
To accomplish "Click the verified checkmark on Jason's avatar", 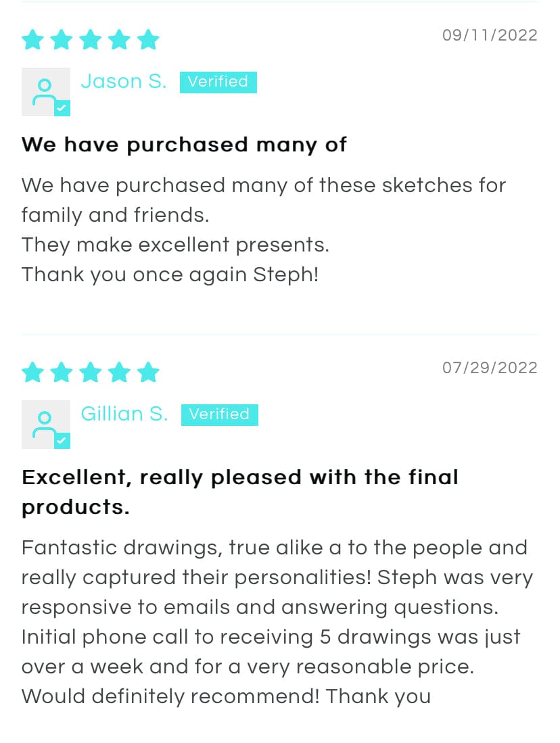I will pyautogui.click(x=62, y=108).
